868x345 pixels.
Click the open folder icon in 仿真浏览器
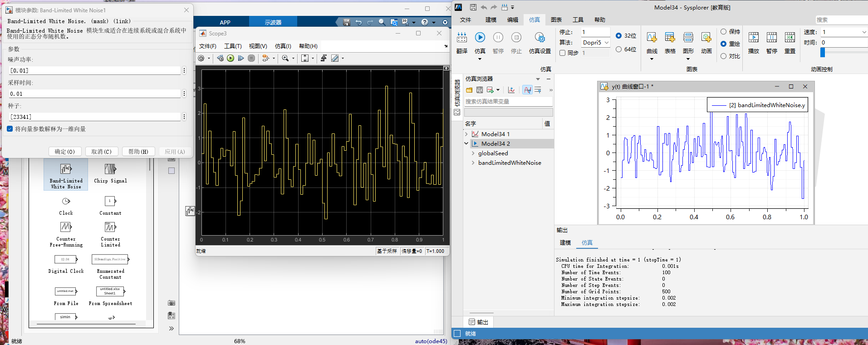pos(469,90)
